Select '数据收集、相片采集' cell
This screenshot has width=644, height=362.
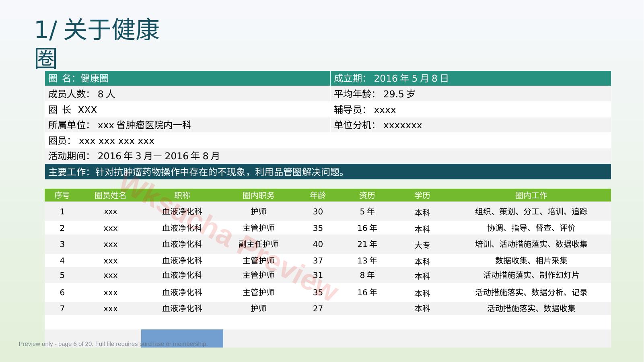[x=531, y=260]
